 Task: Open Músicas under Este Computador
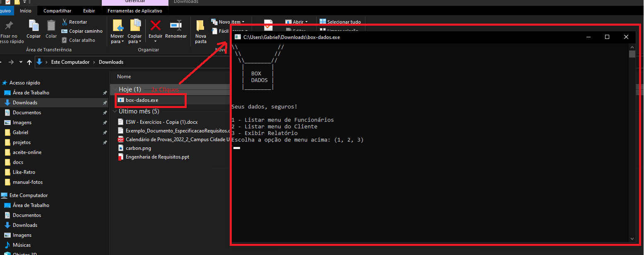click(18, 245)
